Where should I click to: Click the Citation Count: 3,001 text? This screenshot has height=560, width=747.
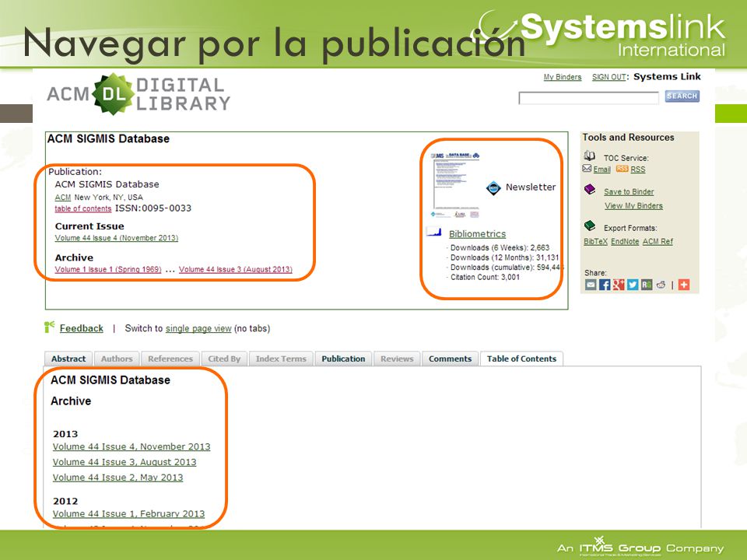485,277
